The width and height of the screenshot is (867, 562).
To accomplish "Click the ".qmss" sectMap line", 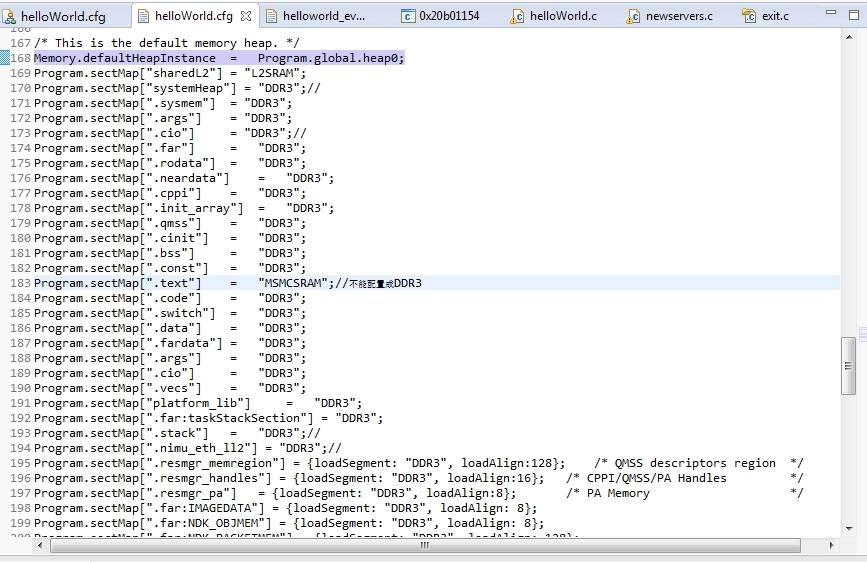I will [170, 223].
